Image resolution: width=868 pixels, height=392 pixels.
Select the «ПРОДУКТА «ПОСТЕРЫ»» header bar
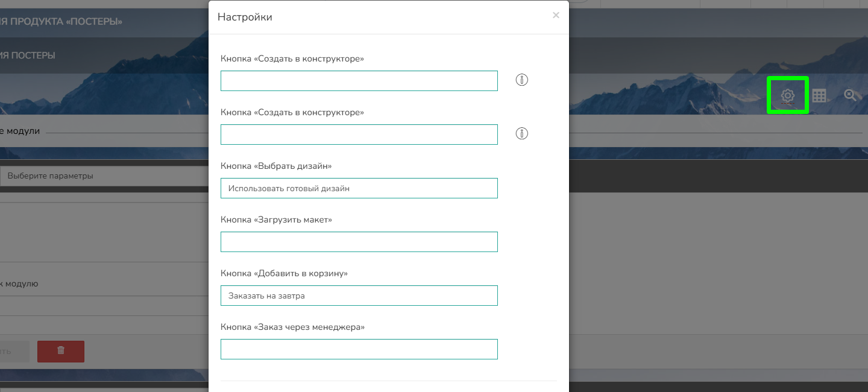click(60, 22)
